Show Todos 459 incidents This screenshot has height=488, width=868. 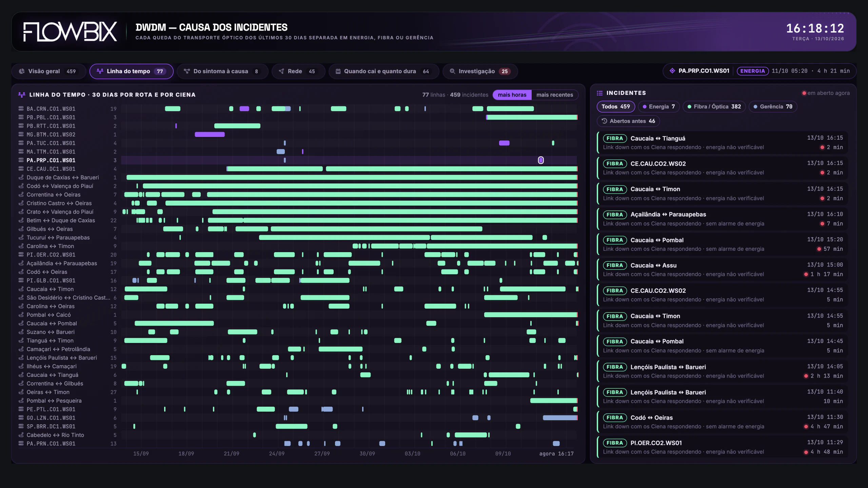[x=615, y=106]
